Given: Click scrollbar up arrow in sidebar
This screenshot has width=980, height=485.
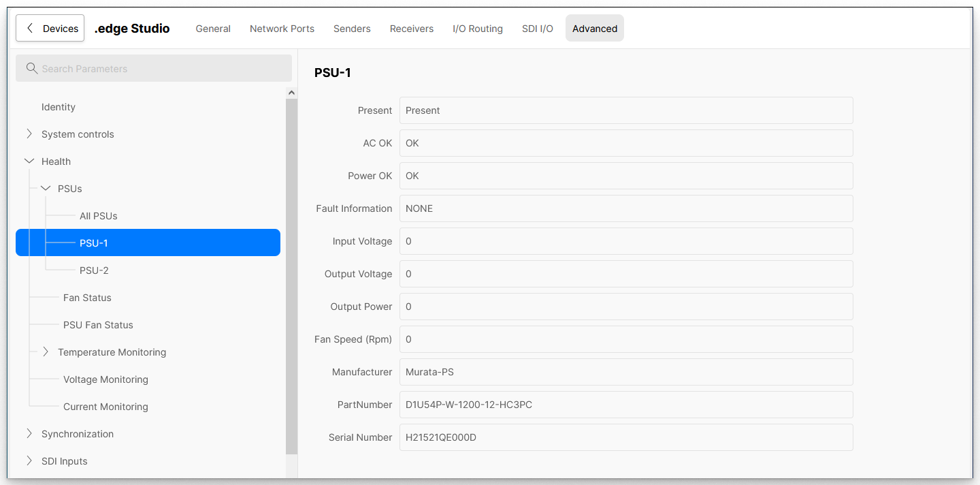Looking at the screenshot, I should pyautogui.click(x=291, y=93).
